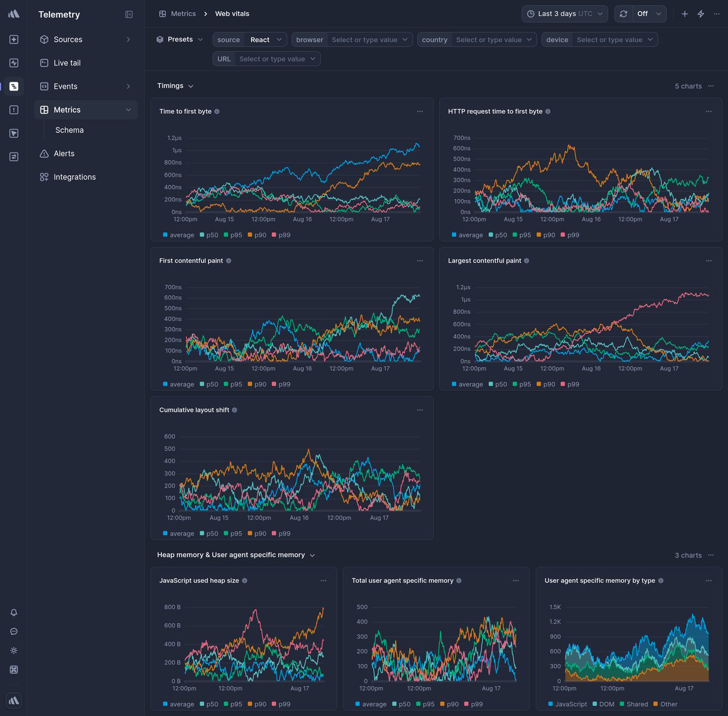This screenshot has width=728, height=716.
Task: Open Largest contentful paint chart options
Action: pos(708,261)
